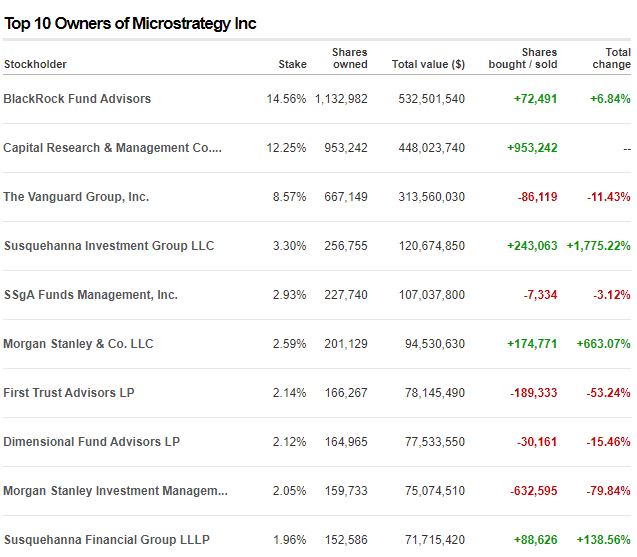Viewport: 637px width, 557px height.
Task: Select Susquehanna Investment's +243,063 shares bought
Action: [532, 246]
